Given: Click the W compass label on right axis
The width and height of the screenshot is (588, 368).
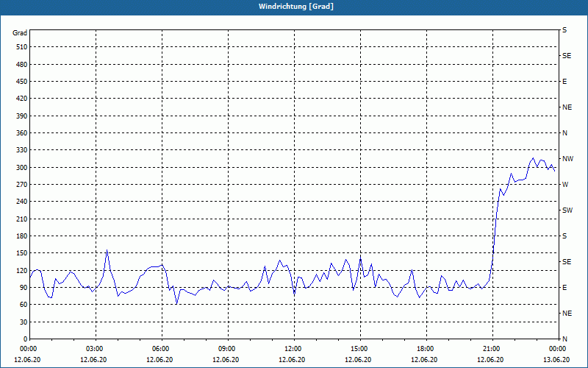Looking at the screenshot, I should tap(565, 185).
